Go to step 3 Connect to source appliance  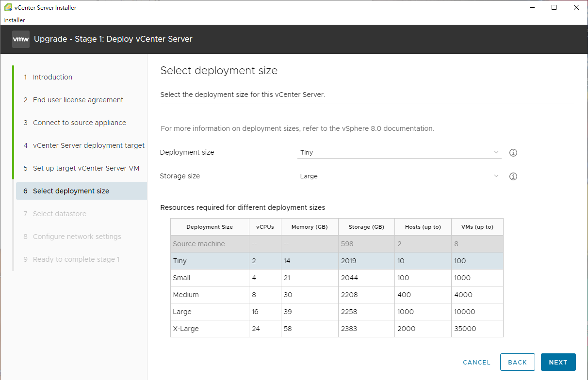(x=80, y=123)
